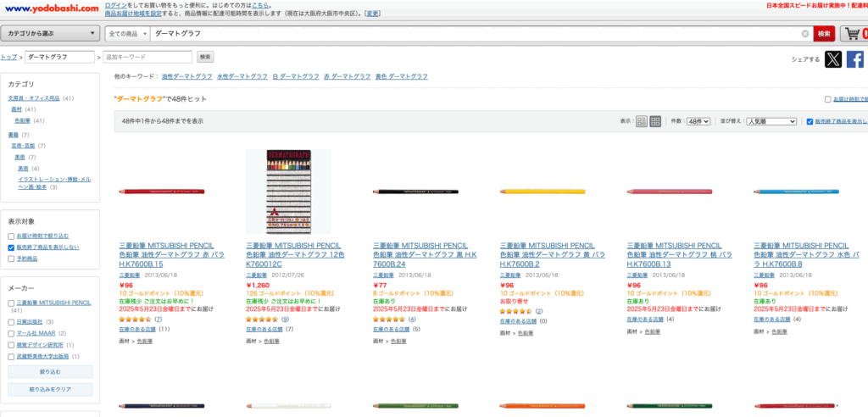868x417 pixels.
Task: Open product title 油性ダーマトグラフ 黒 H.K7600B.24
Action: pyautogui.click(x=426, y=254)
